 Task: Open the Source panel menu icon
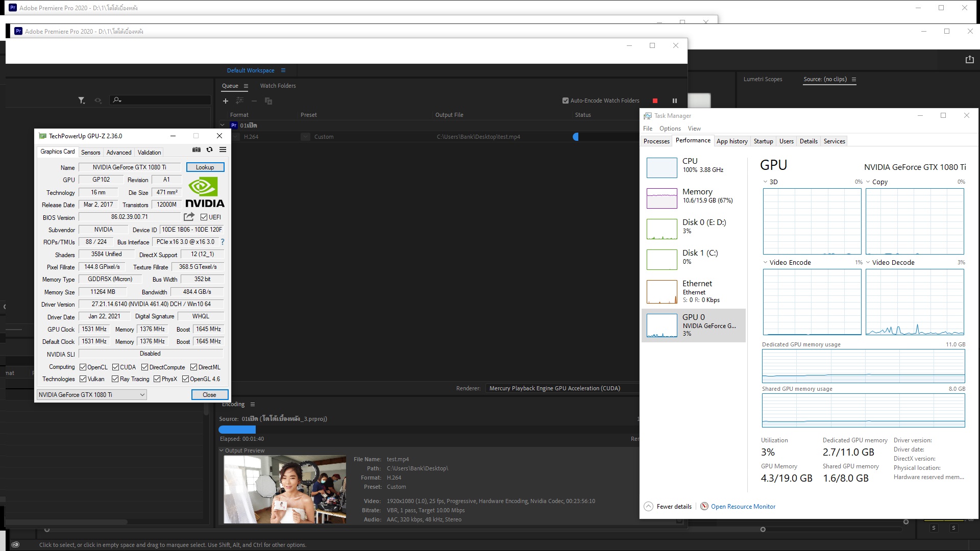854,79
